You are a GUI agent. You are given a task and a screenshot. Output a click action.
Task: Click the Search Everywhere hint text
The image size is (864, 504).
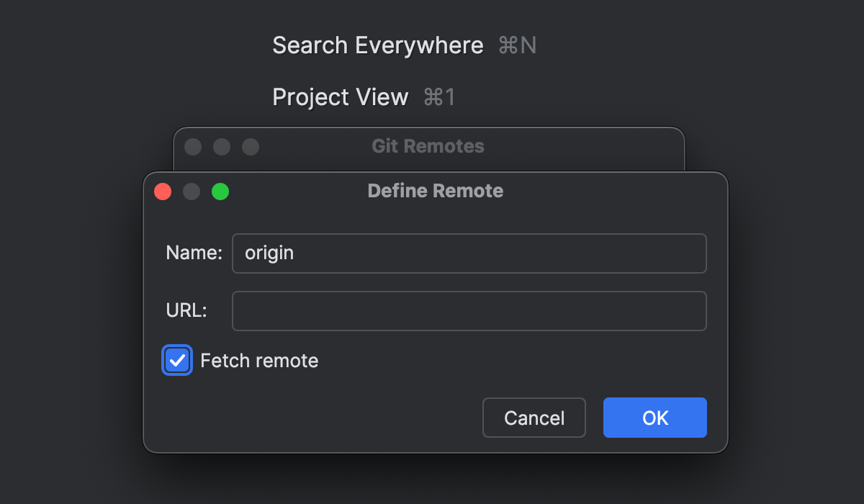378,46
